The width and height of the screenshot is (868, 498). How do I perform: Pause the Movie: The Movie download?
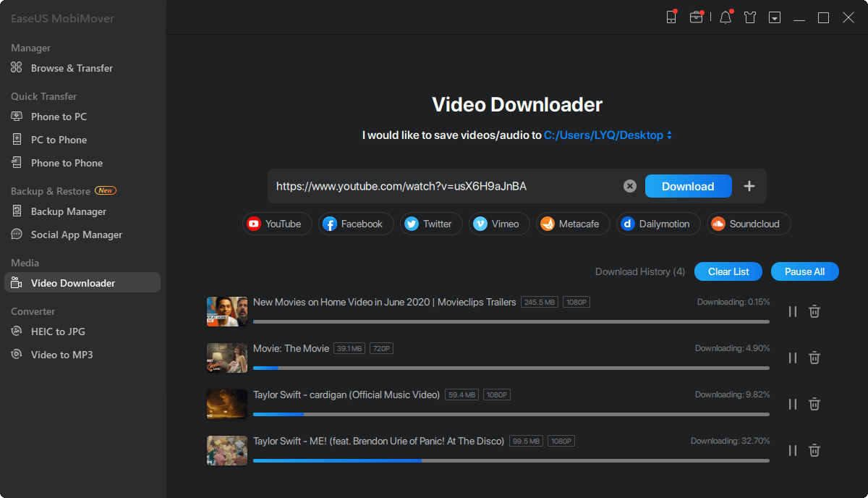[792, 358]
